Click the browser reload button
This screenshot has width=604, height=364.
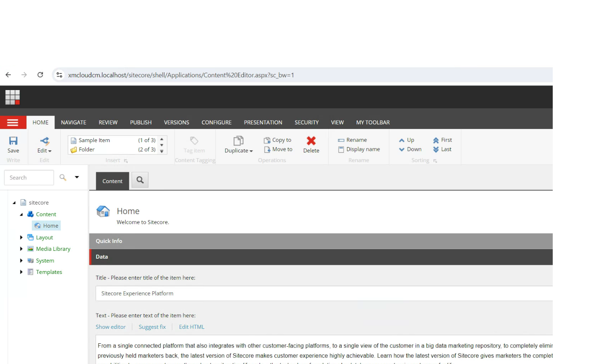point(40,75)
